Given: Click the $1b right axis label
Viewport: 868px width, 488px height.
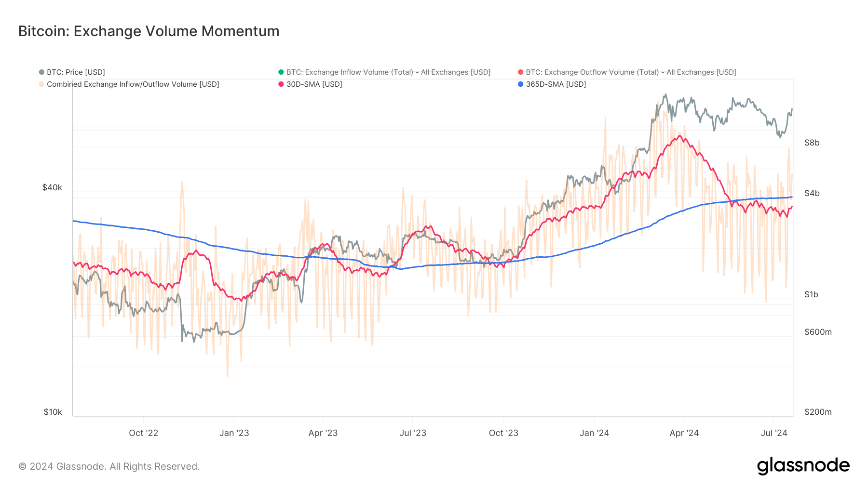Looking at the screenshot, I should coord(812,295).
